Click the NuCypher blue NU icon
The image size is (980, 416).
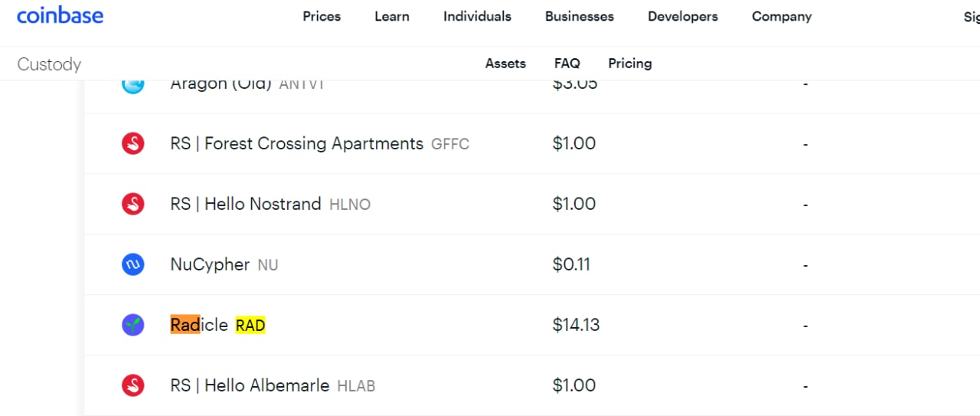click(x=133, y=264)
